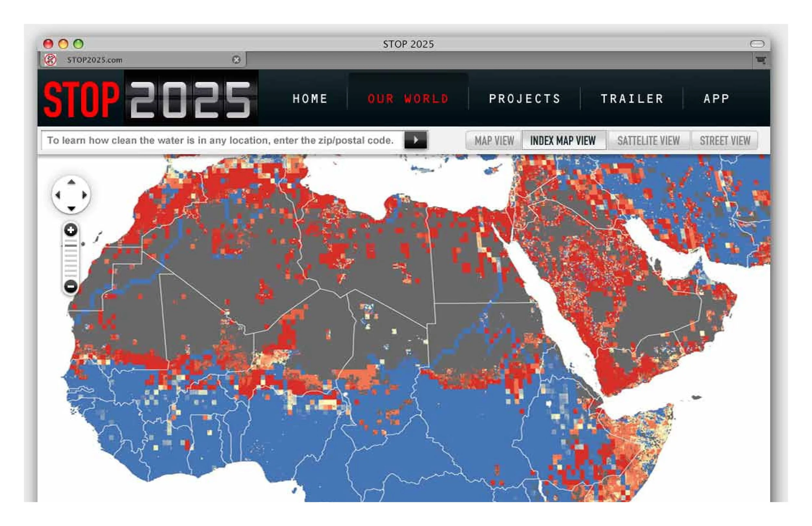Pan the map right with the arrow
The image size is (812, 526).
point(84,195)
